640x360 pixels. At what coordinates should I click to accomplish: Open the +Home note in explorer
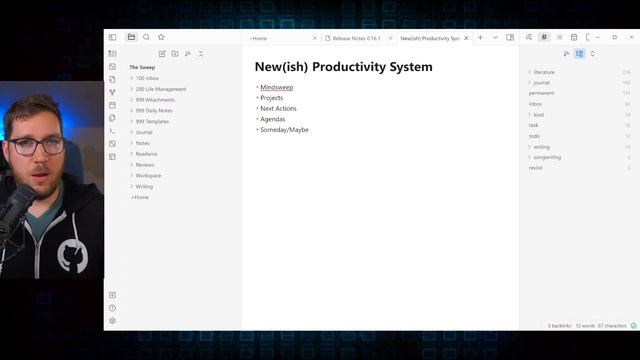[x=140, y=197]
